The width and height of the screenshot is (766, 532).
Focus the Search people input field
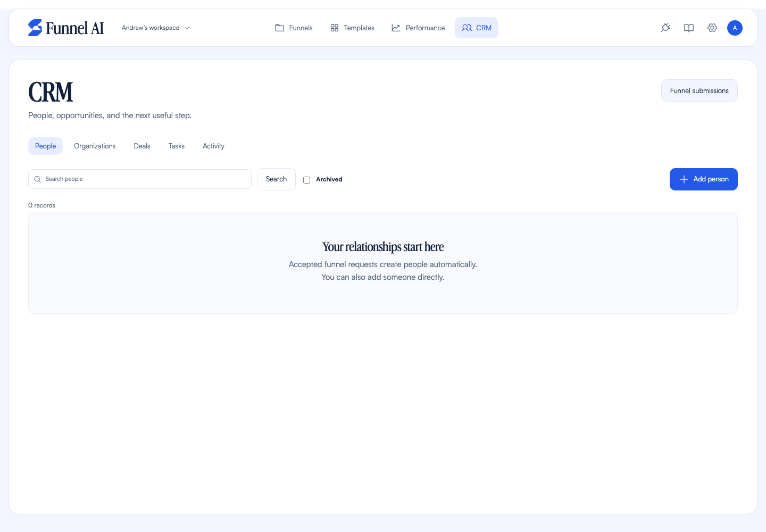pos(140,179)
